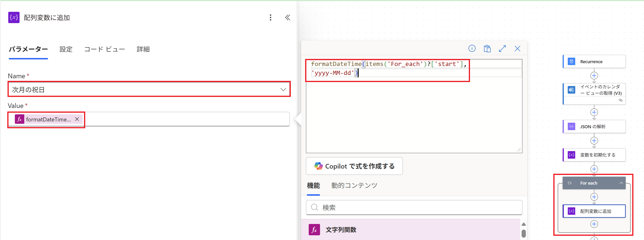This screenshot has height=240, width=644.
Task: Select the Recurrence trigger card
Action: [594, 62]
